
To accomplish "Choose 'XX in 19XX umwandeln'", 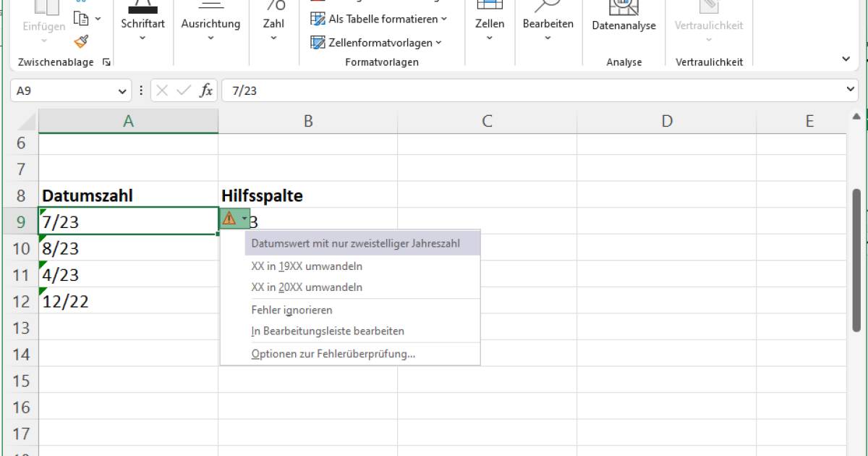I will 307,266.
